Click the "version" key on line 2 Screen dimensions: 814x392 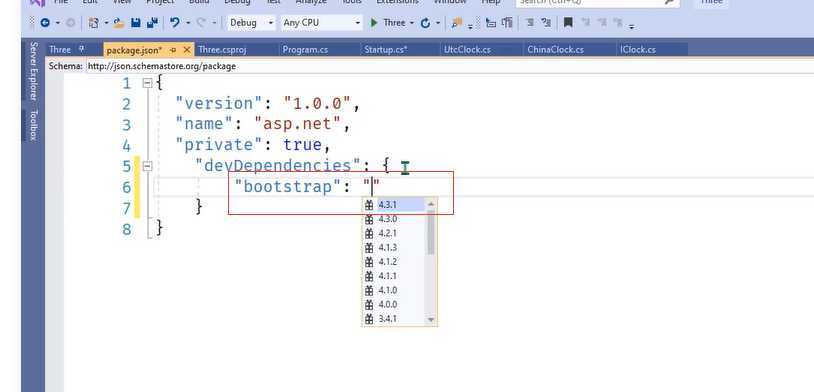click(x=219, y=104)
